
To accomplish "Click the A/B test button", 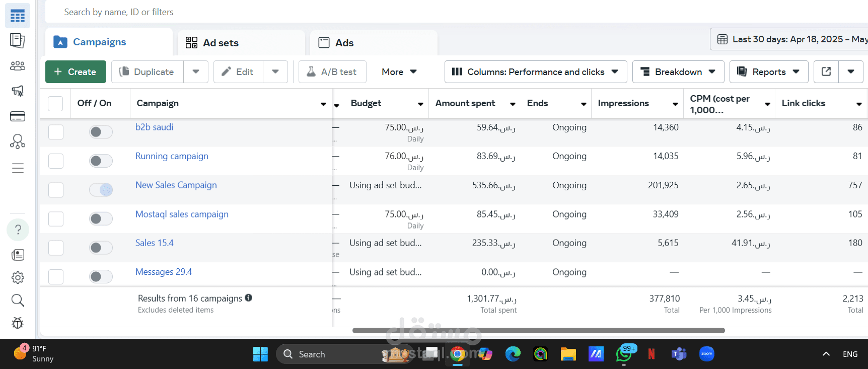I will (332, 71).
